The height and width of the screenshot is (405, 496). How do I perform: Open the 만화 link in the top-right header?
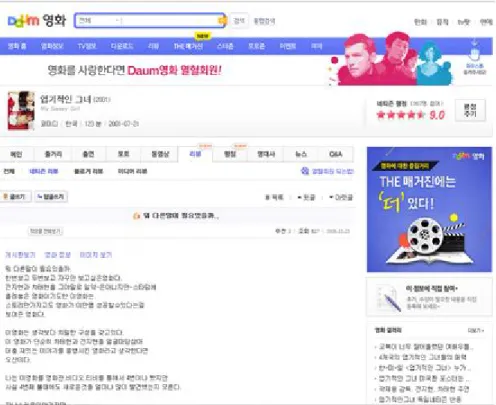[x=420, y=22]
